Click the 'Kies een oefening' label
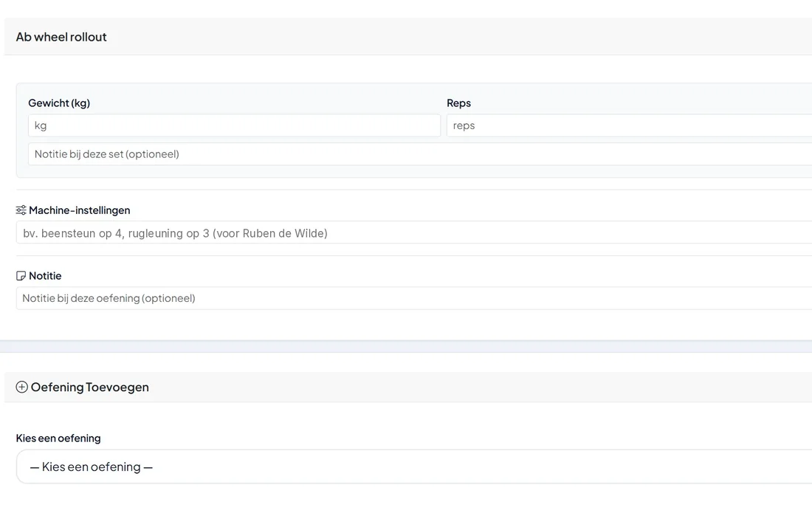 coord(58,438)
